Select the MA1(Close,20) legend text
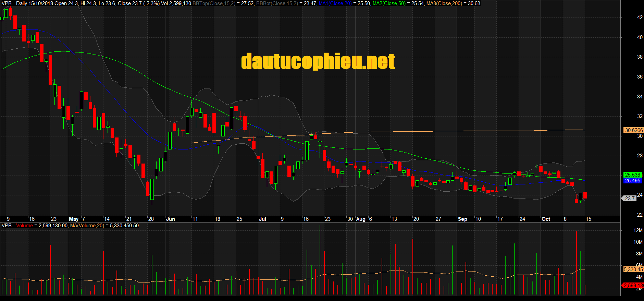This screenshot has height=301, width=644. 335,3
